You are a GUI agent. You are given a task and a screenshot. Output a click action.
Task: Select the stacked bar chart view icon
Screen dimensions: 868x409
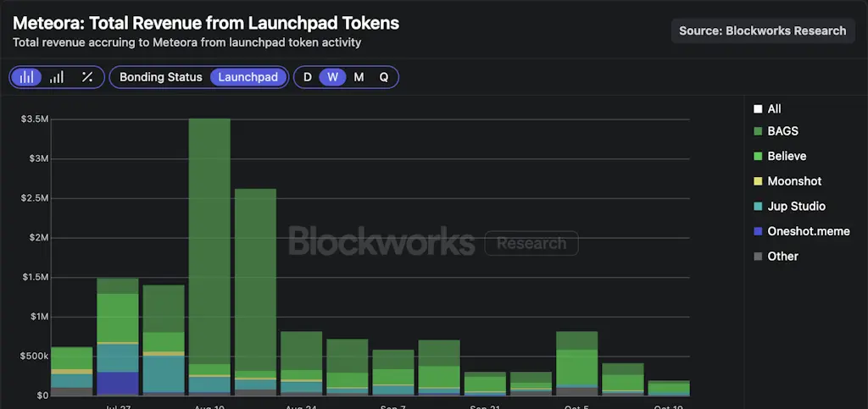[26, 77]
